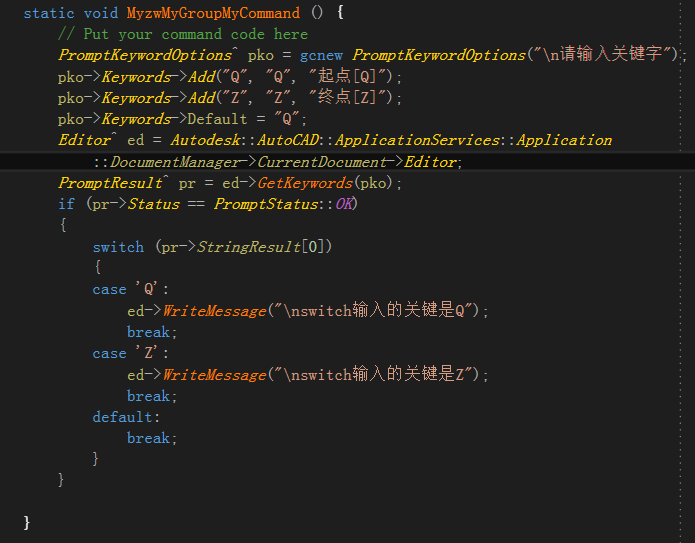Screen dimensions: 695x543
Task: Click the switch keyword
Action: [118, 247]
